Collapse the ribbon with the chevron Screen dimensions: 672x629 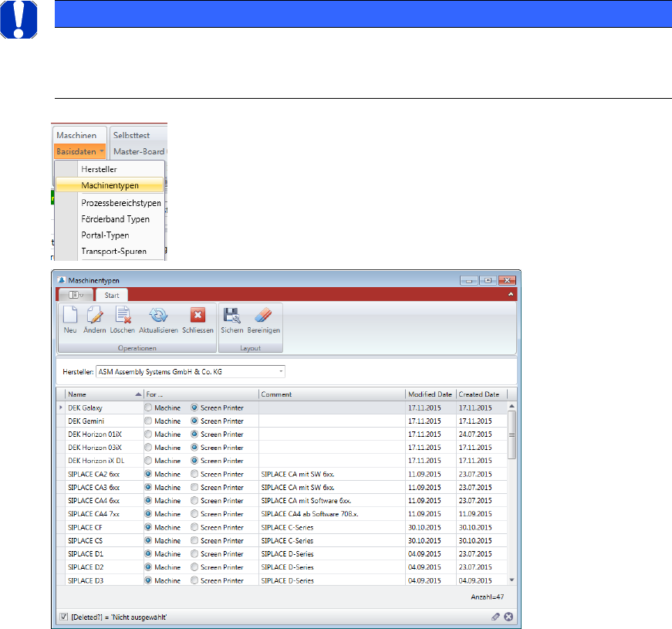511,294
